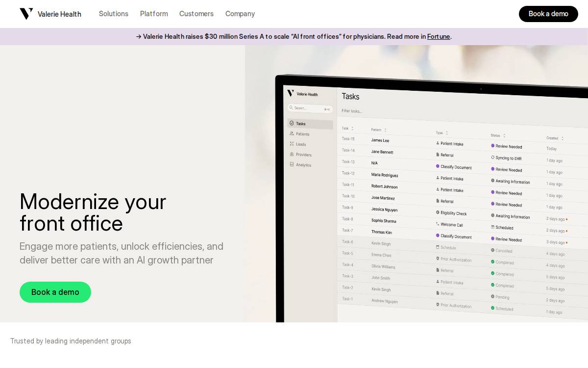Click the Scheduled calendar icon in Task-8 row
This screenshot has width=588, height=368.
pyautogui.click(x=493, y=227)
